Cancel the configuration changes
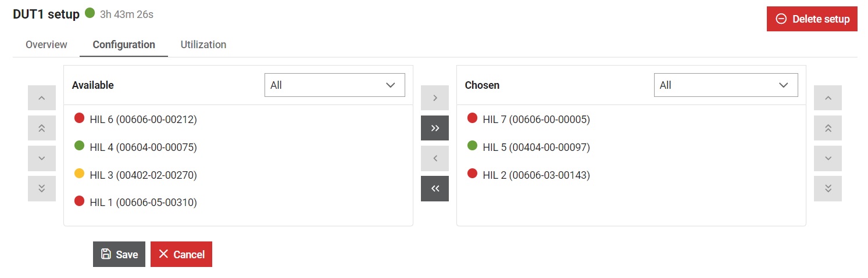The width and height of the screenshot is (868, 278). point(181,254)
